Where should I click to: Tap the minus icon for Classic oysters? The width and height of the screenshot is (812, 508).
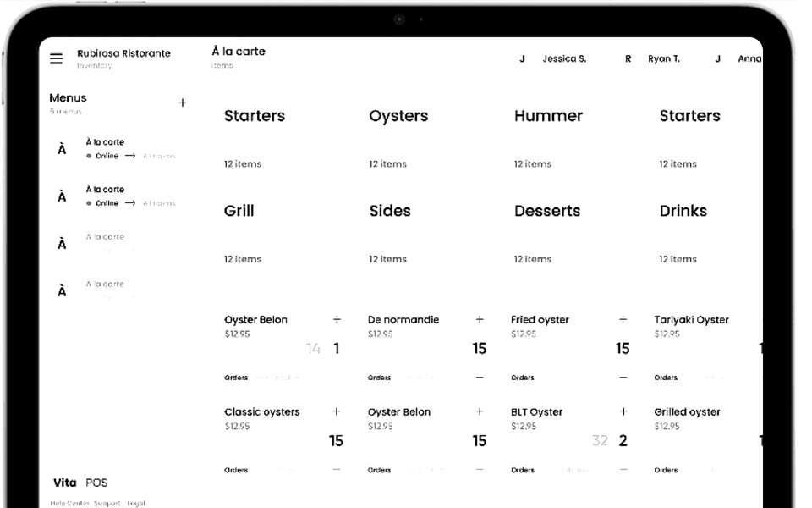click(x=337, y=469)
